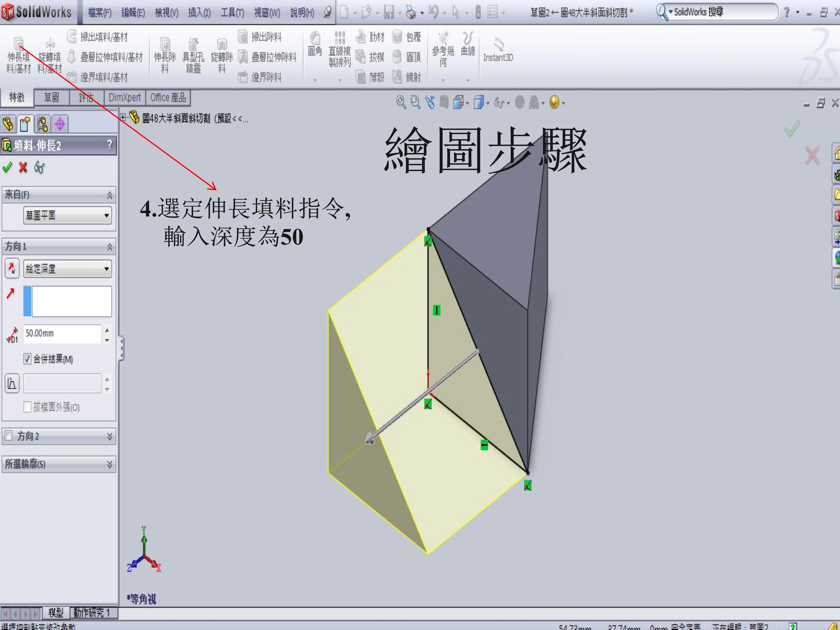Click the extrude direction selection box

pyautogui.click(x=68, y=302)
